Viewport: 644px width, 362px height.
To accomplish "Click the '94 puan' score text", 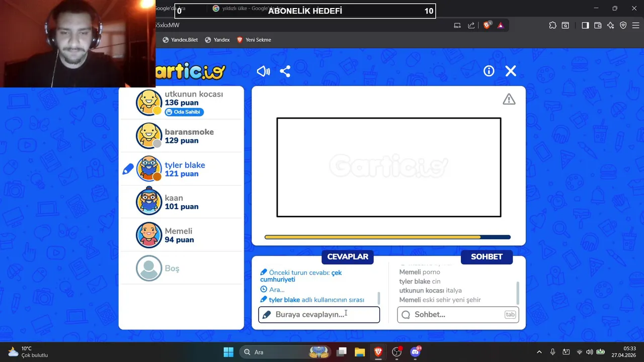I will click(179, 240).
